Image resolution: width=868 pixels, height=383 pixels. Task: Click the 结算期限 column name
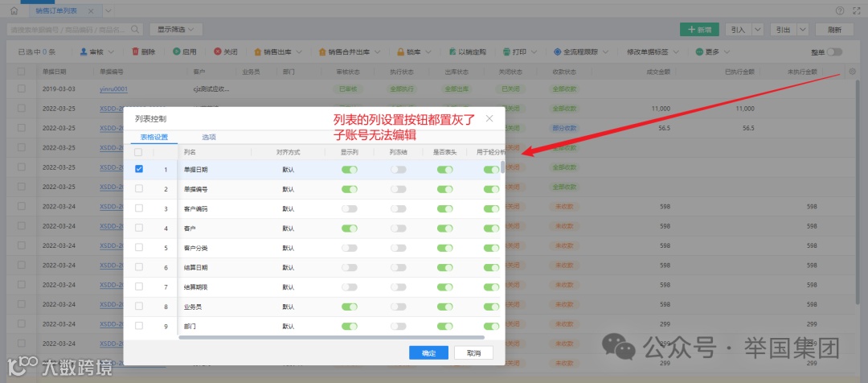point(195,287)
